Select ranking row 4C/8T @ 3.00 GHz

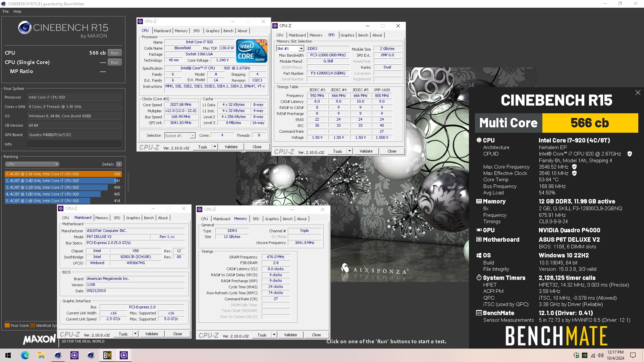63,194
